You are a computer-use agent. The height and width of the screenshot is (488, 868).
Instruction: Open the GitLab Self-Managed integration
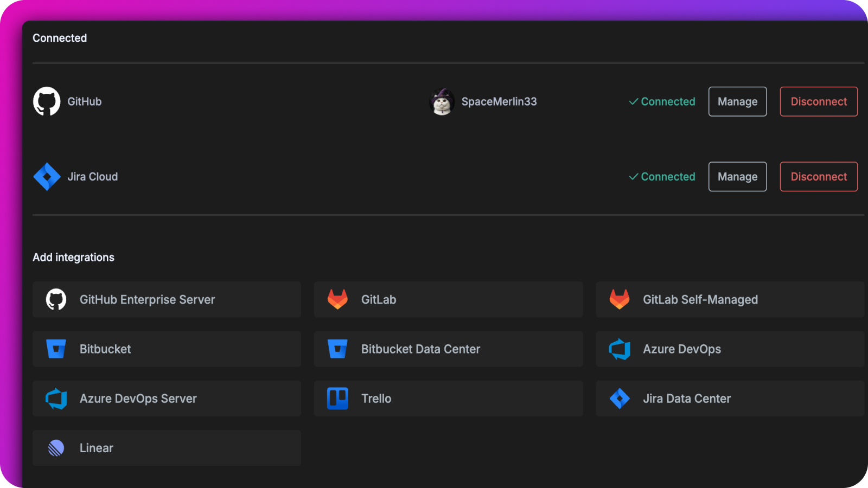(730, 299)
